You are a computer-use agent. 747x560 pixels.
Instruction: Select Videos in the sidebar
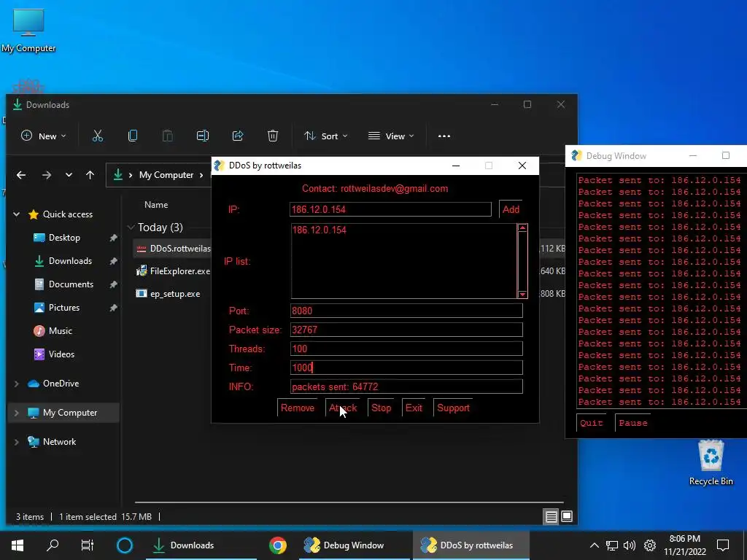coord(61,354)
